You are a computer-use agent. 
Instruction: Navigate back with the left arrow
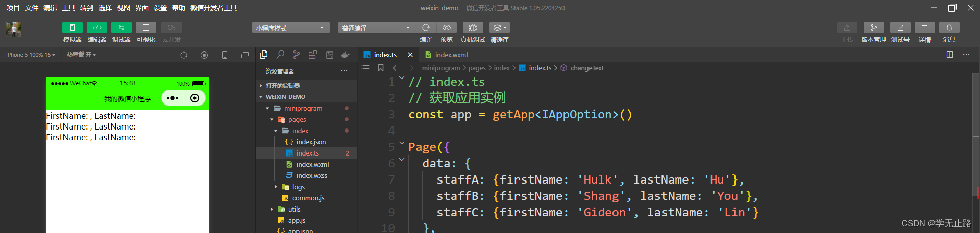396,68
